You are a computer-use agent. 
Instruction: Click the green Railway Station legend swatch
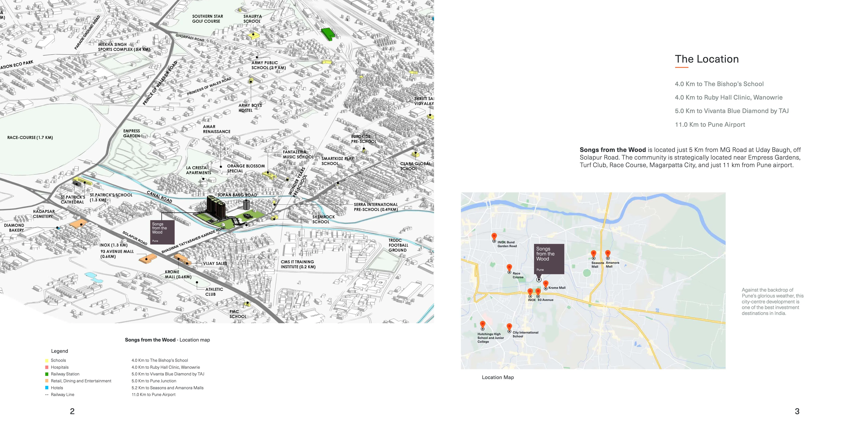pyautogui.click(x=47, y=374)
